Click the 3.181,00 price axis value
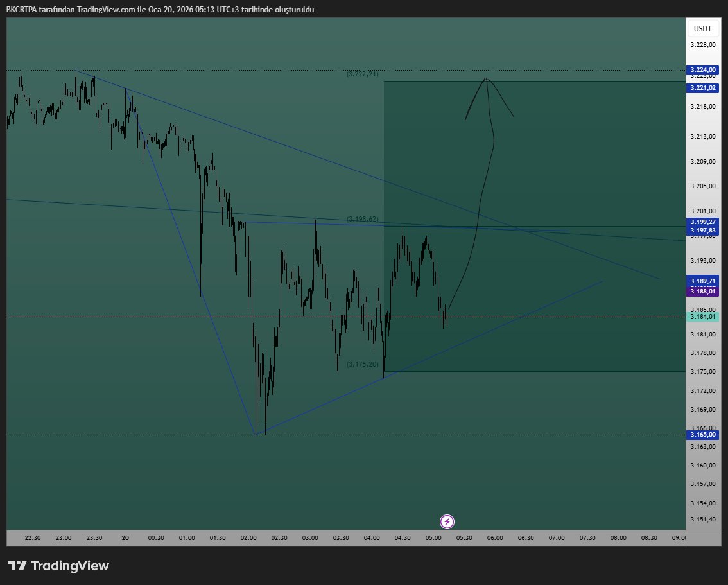 tap(702, 335)
